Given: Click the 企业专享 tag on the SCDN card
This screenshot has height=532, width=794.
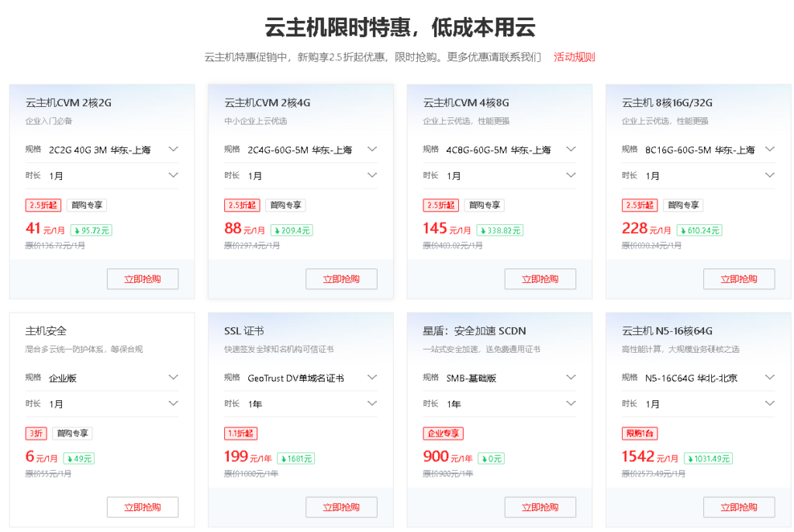Looking at the screenshot, I should [x=443, y=434].
